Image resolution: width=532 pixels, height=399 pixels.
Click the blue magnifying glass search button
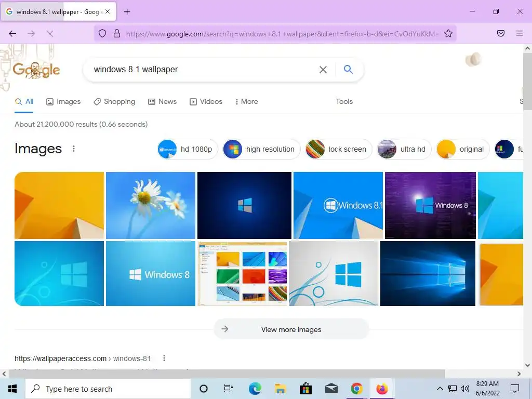tap(348, 69)
